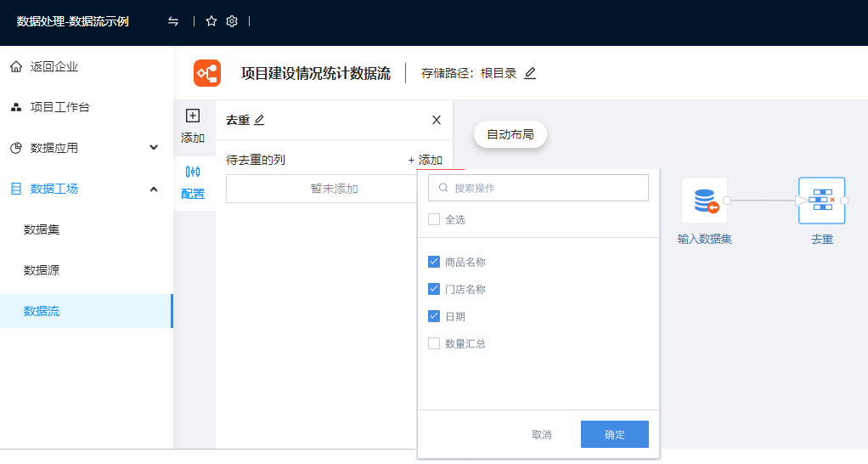Switch to the 添加 side tab
The width and height of the screenshot is (868, 464).
(193, 126)
